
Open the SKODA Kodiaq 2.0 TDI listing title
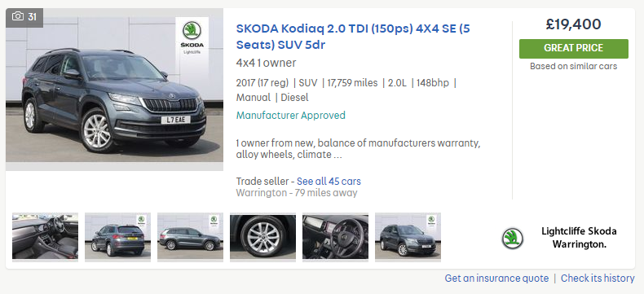pyautogui.click(x=353, y=37)
